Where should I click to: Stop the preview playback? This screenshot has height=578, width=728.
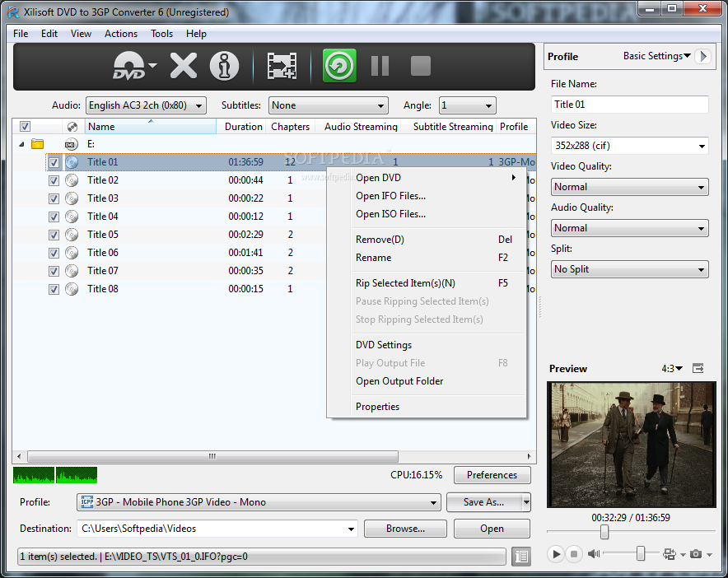574,554
